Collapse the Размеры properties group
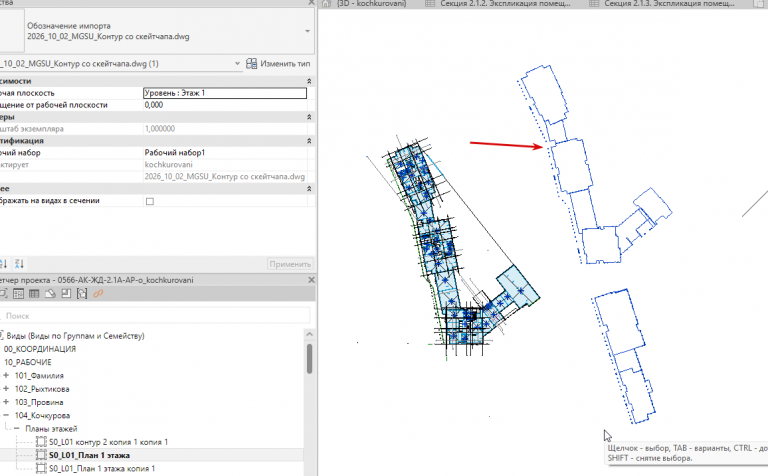Image resolution: width=768 pixels, height=476 pixels. pyautogui.click(x=309, y=117)
